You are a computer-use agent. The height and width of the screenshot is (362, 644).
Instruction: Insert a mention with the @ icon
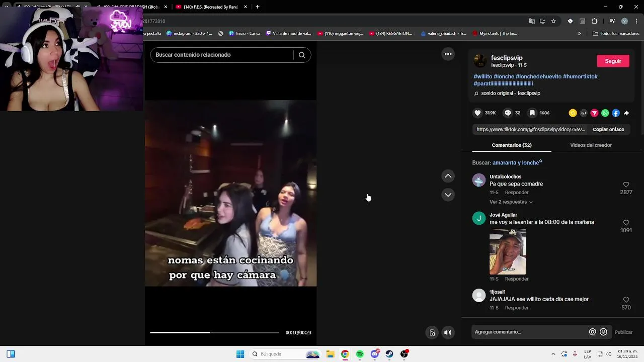click(593, 332)
